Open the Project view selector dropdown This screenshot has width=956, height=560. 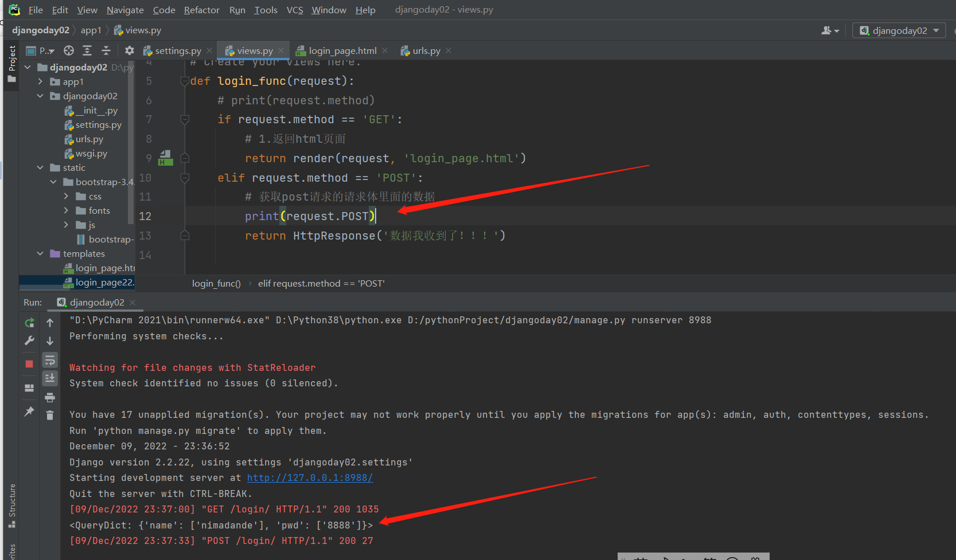coord(41,50)
